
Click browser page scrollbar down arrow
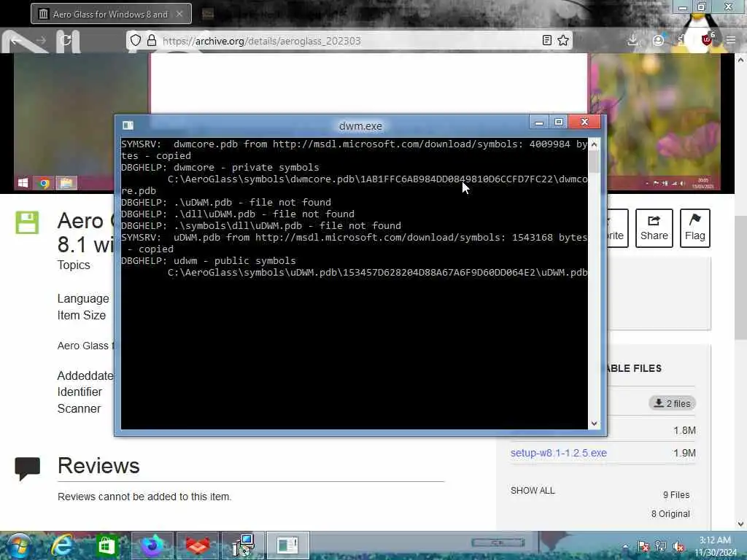(740, 524)
